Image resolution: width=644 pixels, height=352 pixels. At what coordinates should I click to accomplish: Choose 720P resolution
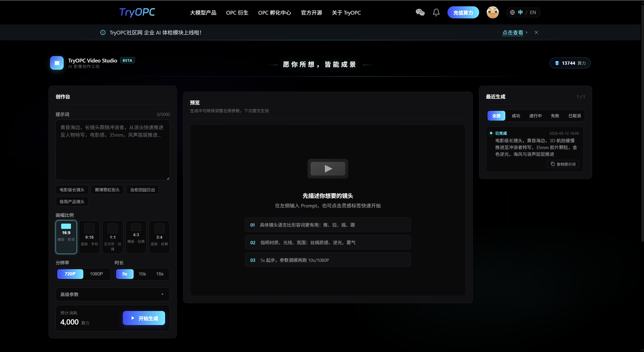(x=70, y=274)
